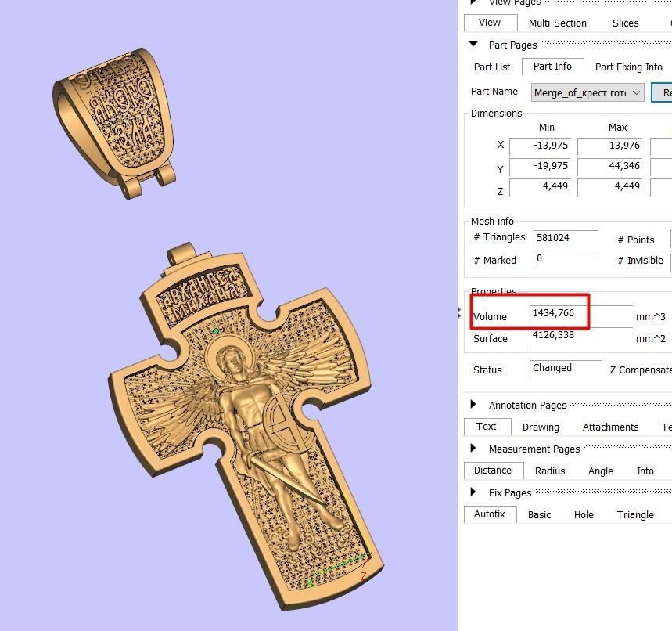Open the Slices tab
The width and height of the screenshot is (672, 631).
point(625,23)
